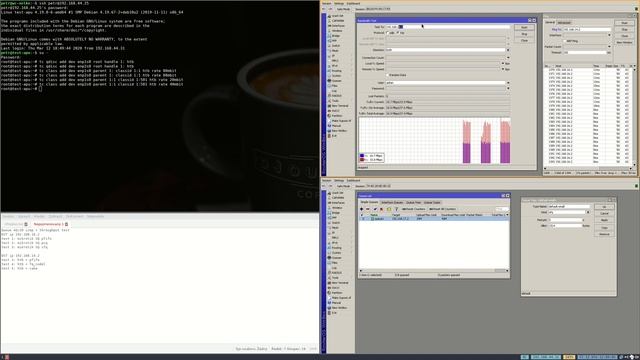Viewport: 640px width, 360px height.
Task: Switch to the Queue Types tab
Action: pos(432,202)
